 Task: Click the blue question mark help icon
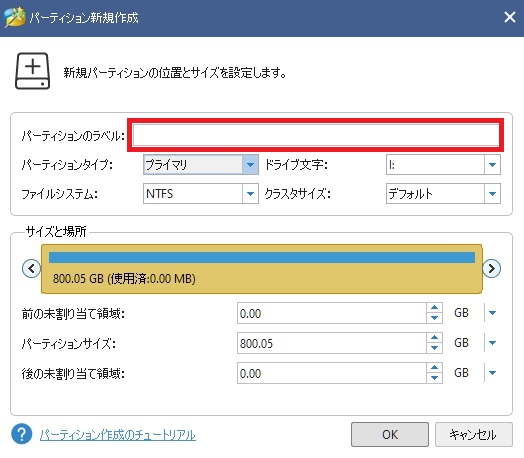[22, 434]
